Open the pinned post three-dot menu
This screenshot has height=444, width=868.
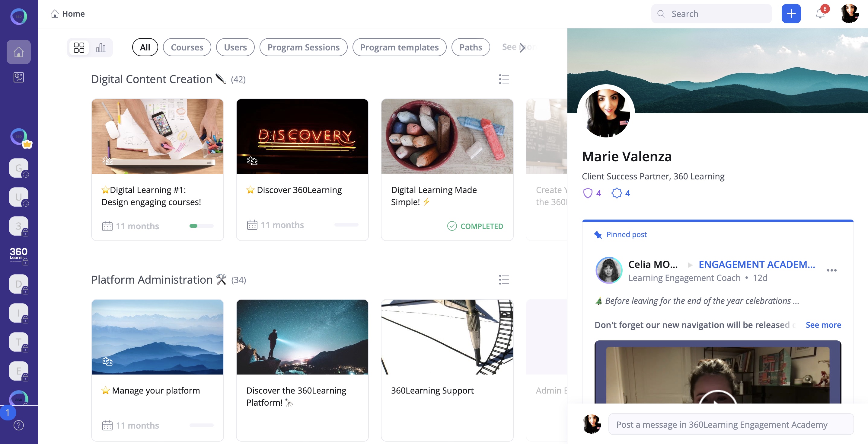(x=831, y=270)
